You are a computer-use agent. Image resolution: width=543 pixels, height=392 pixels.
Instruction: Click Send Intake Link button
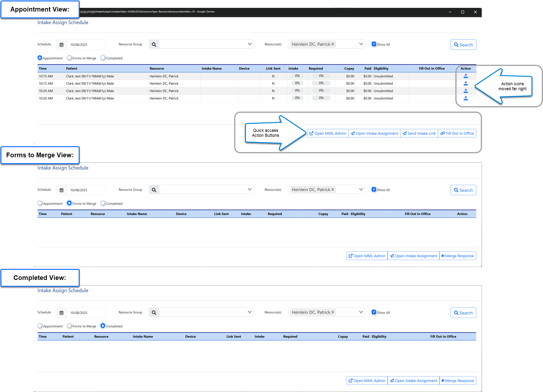tap(419, 133)
